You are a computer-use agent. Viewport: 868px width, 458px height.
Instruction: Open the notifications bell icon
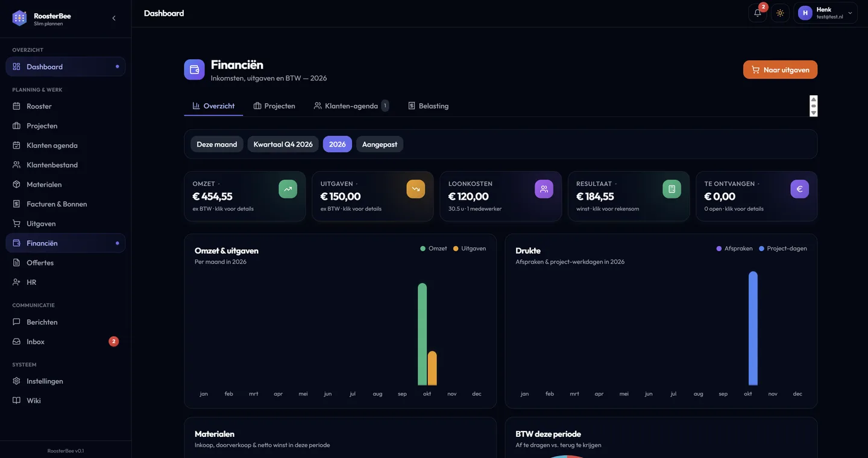758,13
